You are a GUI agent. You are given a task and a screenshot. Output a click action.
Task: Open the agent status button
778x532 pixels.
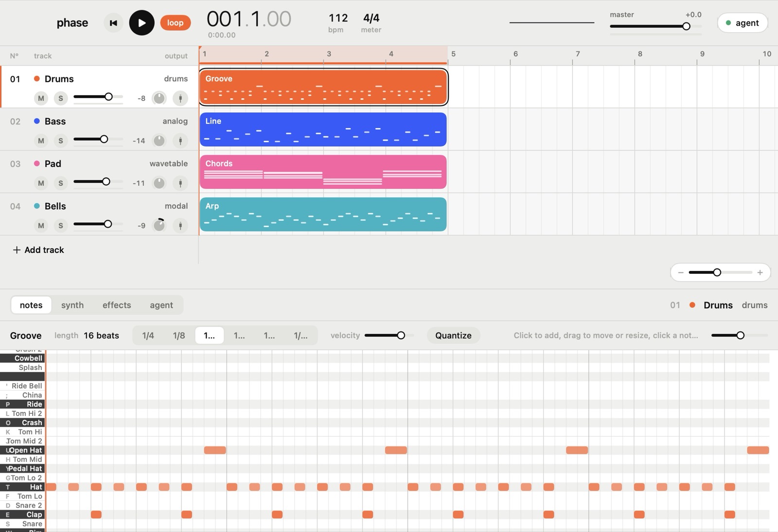pos(742,23)
